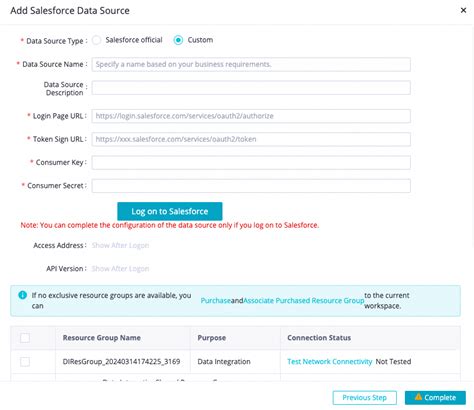Click the Login Page URL field
This screenshot has width=474, height=410.
251,116
